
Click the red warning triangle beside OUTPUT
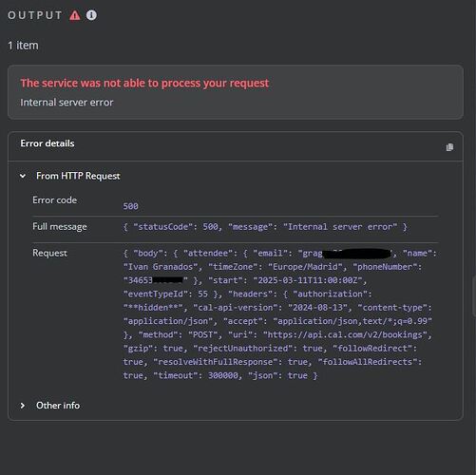(x=75, y=15)
